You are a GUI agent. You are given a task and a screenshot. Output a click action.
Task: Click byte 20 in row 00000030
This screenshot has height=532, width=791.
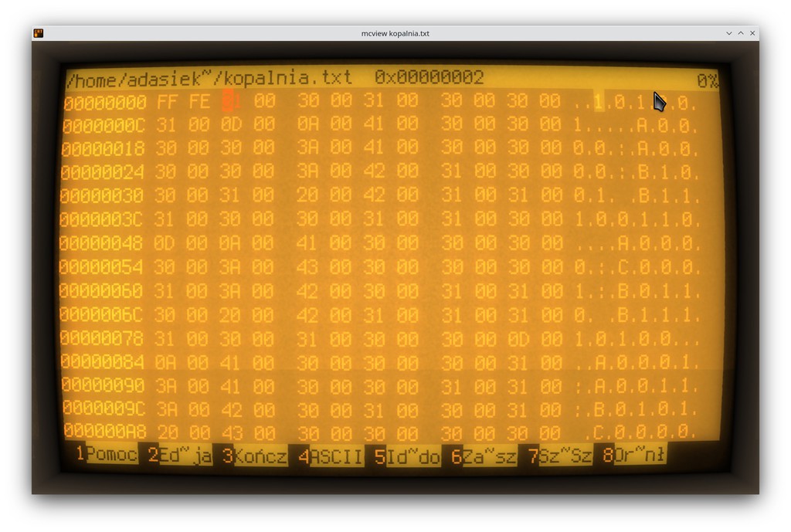(307, 195)
